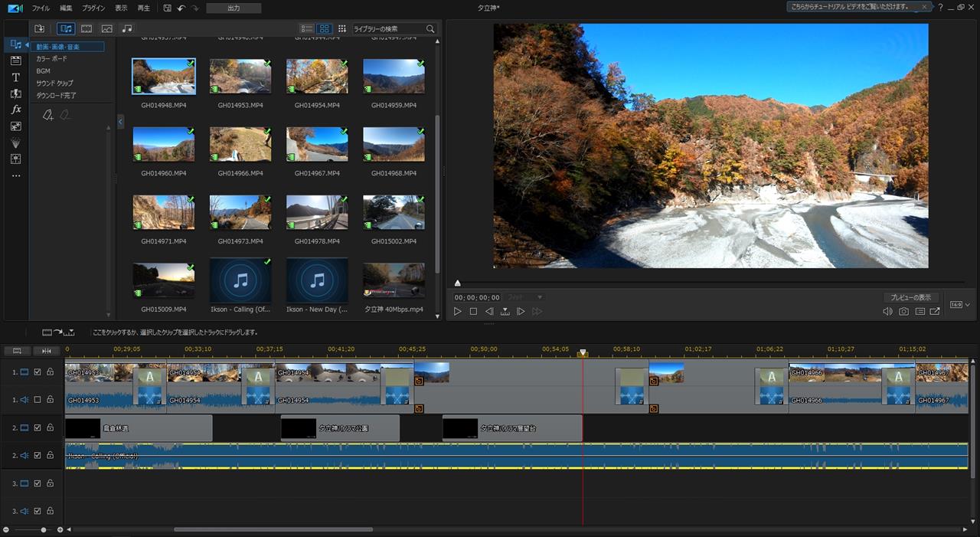
Task: Filter the library to audio only
Action: point(127,28)
